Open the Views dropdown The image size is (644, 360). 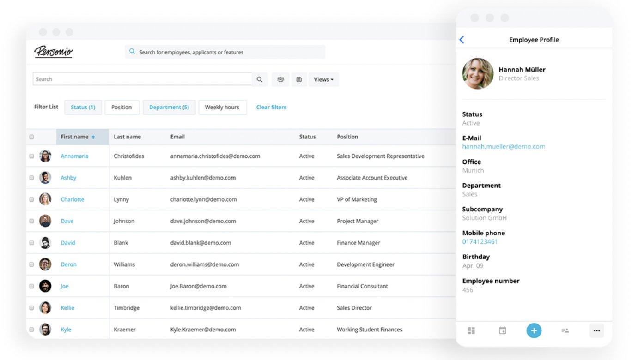coord(323,79)
